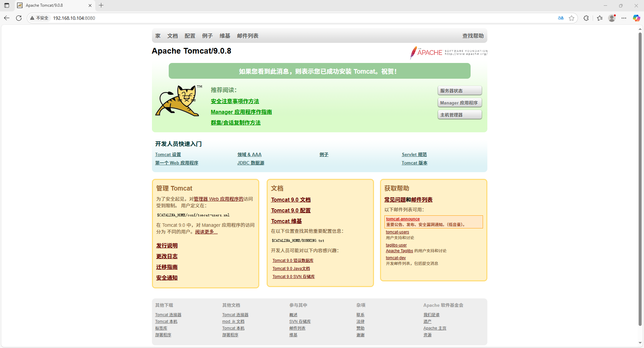Open a new tab with plus icon
This screenshot has height=348, width=644.
tap(101, 5)
